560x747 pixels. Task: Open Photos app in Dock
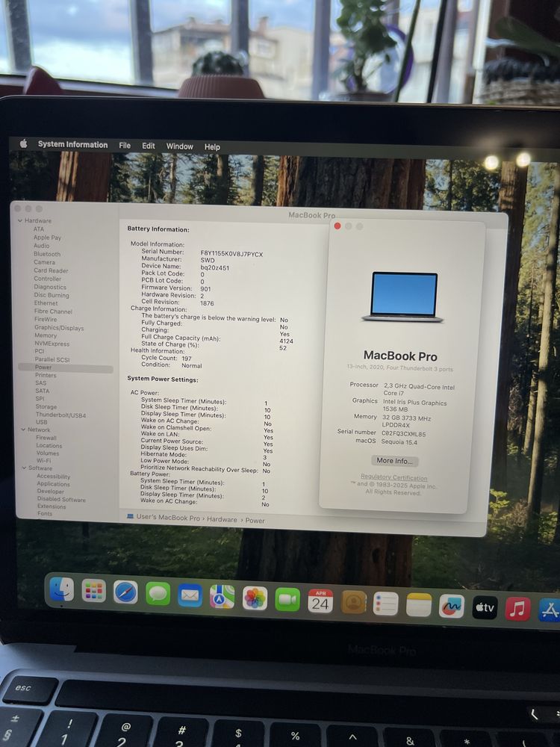click(x=255, y=598)
